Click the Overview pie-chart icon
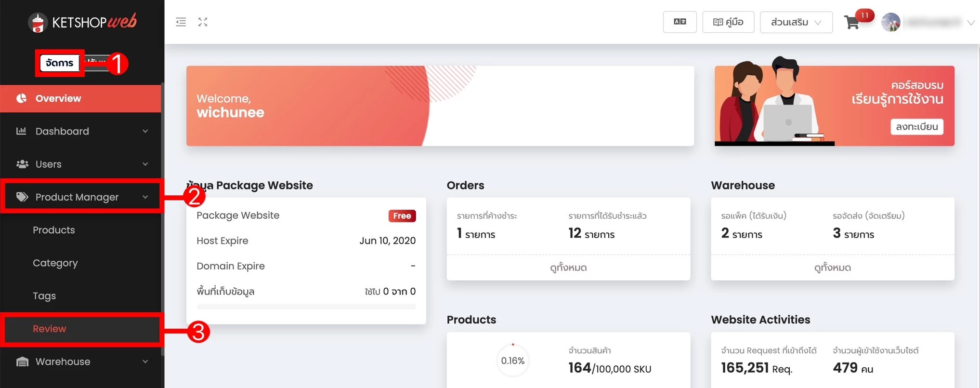This screenshot has width=980, height=388. 22,98
